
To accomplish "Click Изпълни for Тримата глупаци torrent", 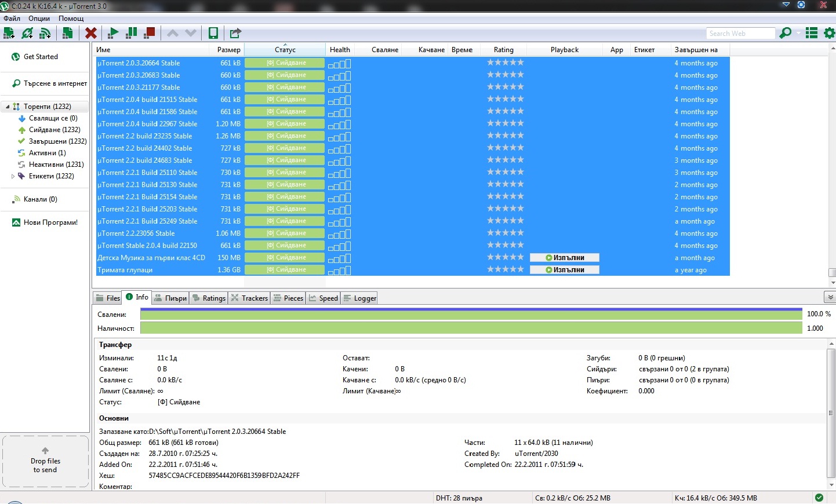I will (x=565, y=270).
